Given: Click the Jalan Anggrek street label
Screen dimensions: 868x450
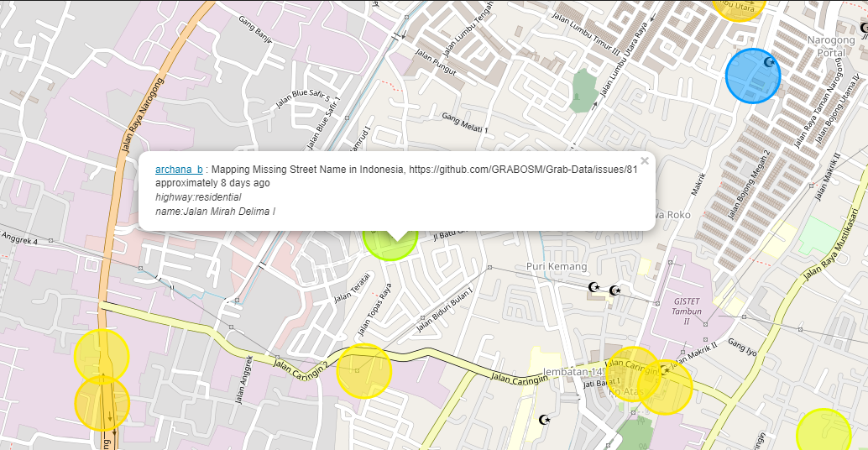Looking at the screenshot, I should pos(244,379).
